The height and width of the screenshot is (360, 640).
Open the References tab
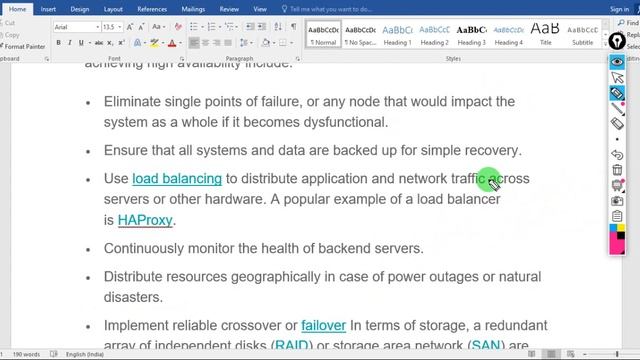pos(152,9)
